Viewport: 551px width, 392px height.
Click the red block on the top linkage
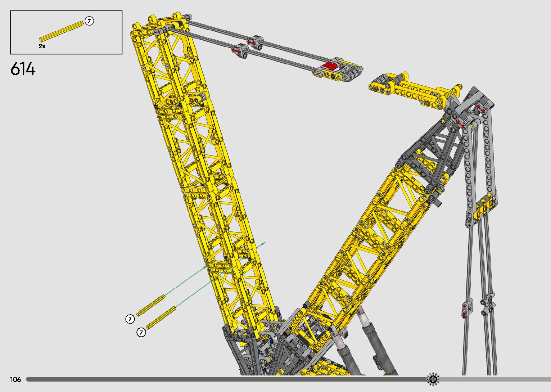click(x=330, y=66)
